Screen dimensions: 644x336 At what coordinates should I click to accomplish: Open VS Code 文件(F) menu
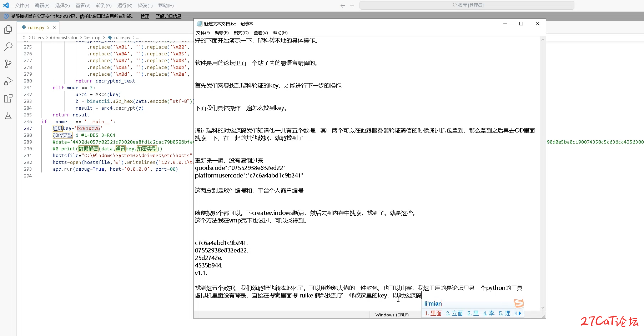click(22, 5)
